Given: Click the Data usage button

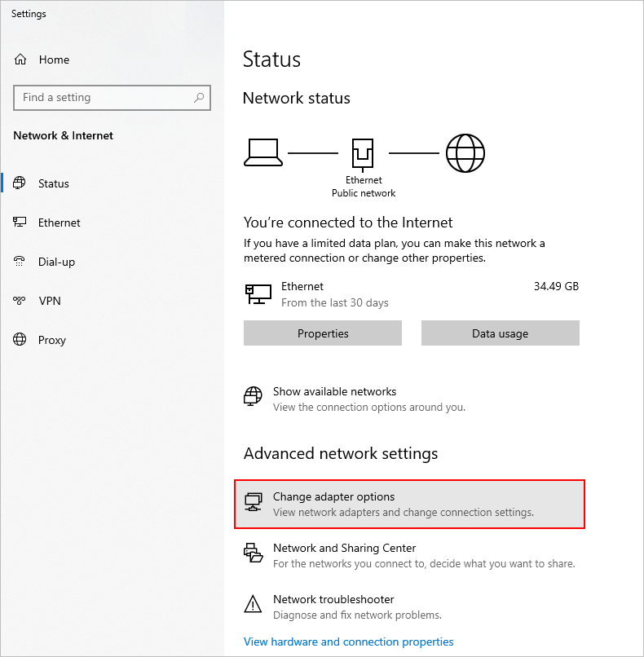Looking at the screenshot, I should click(x=501, y=333).
